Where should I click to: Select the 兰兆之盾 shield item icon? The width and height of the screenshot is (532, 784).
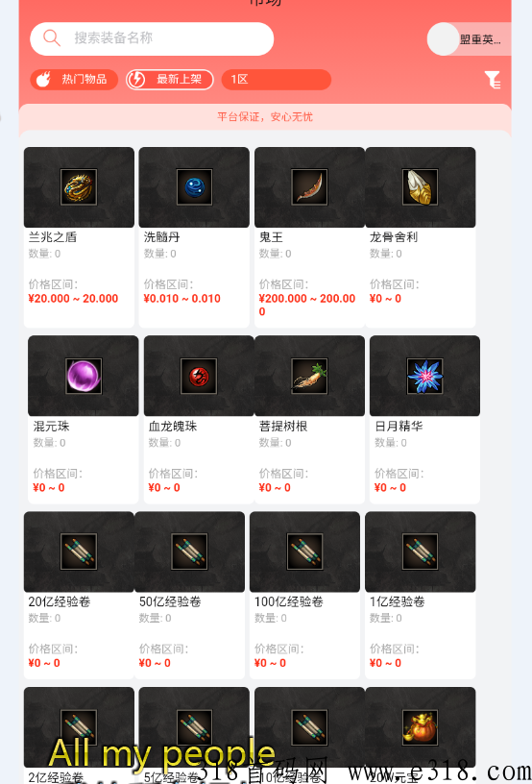coord(79,187)
